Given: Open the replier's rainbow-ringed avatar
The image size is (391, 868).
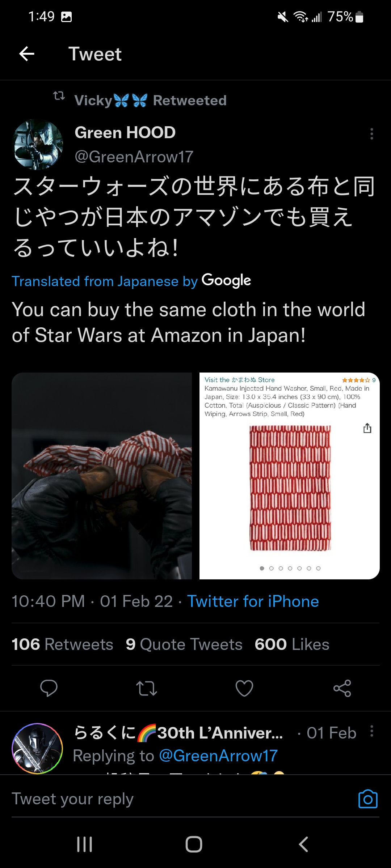Looking at the screenshot, I should click(37, 748).
